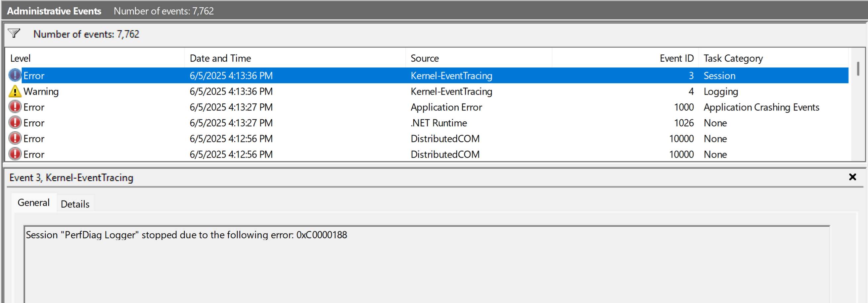Sort by the Date and Time column header

tap(220, 58)
